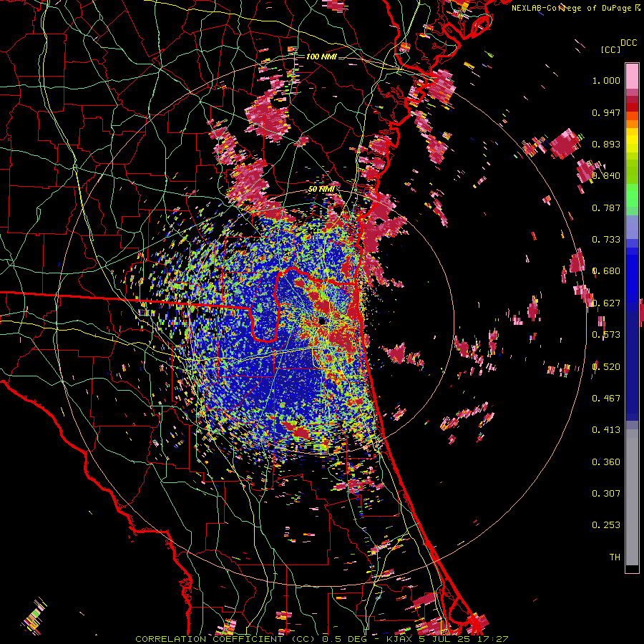The width and height of the screenshot is (644, 644).
Task: Click the 0.467 legend value
Action: coord(606,398)
